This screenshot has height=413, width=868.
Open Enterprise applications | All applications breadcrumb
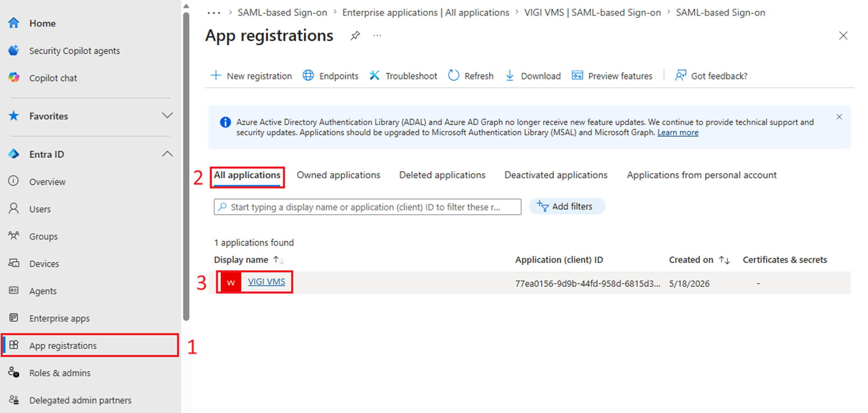426,13
